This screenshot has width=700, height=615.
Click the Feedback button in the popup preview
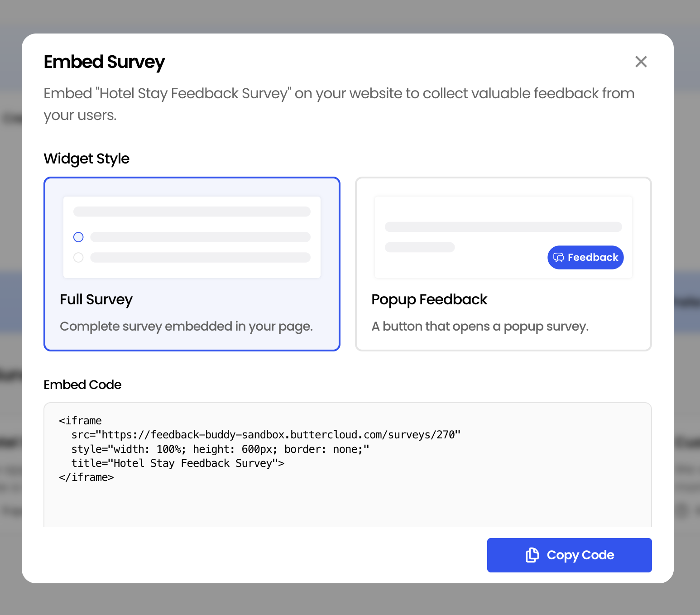pos(585,257)
